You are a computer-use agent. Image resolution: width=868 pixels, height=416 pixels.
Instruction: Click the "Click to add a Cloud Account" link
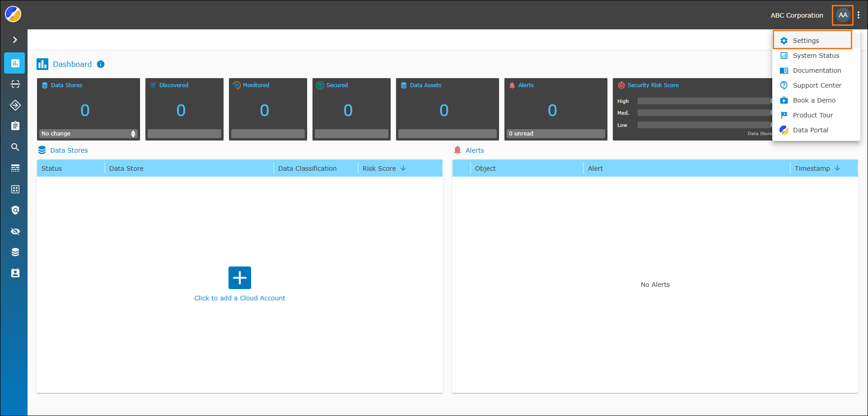click(239, 298)
